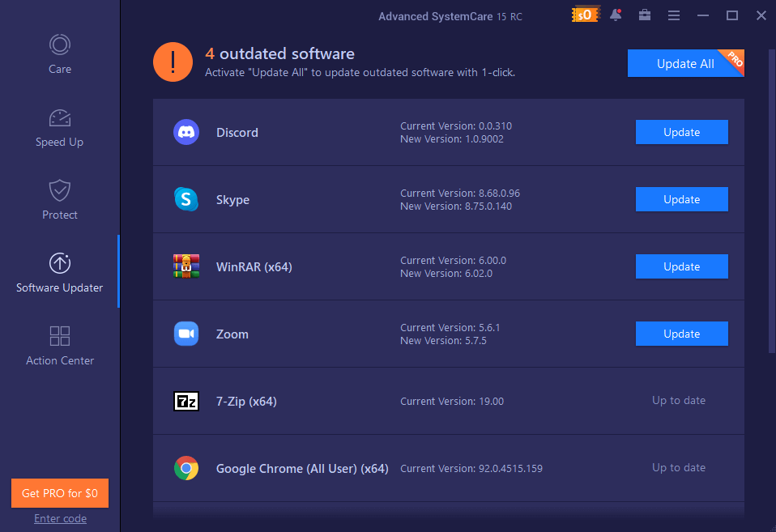
Task: Click the Google Chrome app icon
Action: pos(186,468)
